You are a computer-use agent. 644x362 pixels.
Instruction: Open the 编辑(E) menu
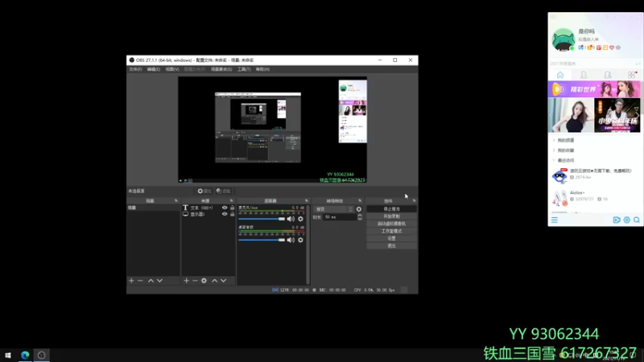154,69
